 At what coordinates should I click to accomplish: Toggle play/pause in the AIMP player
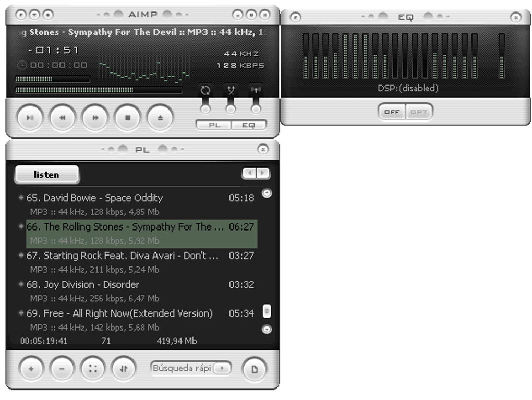point(30,118)
